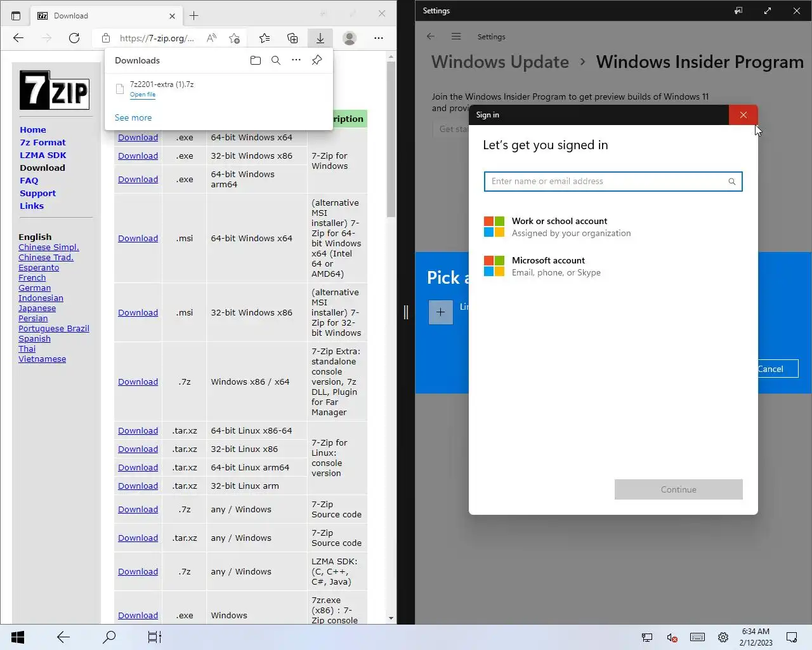
Task: Click the Edge tab actions menu icon
Action: pyautogui.click(x=16, y=16)
